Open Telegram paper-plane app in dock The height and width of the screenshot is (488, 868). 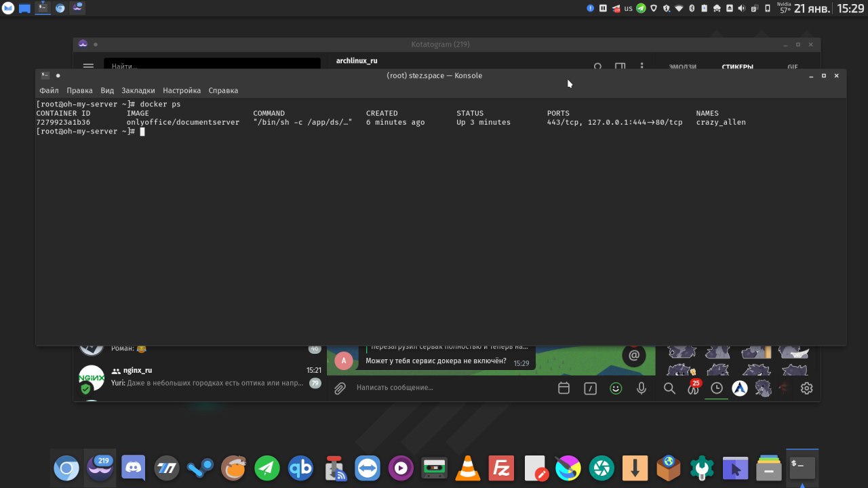point(267,468)
